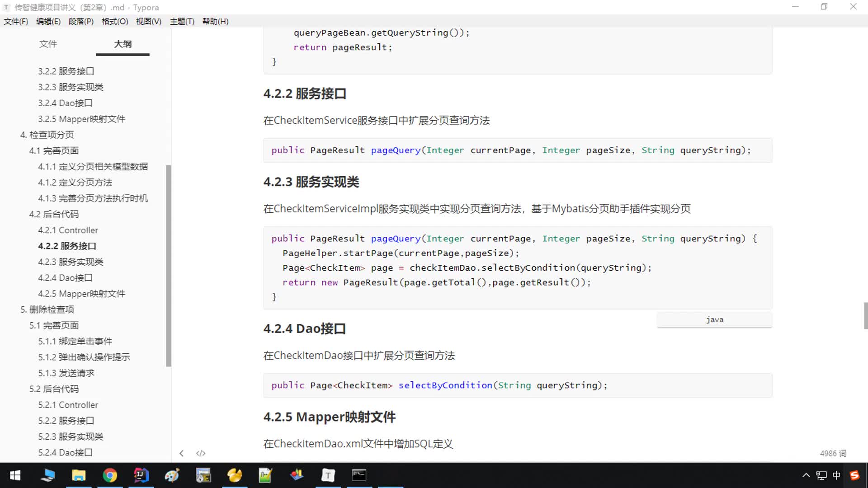Switch sidebar to 大纲 tab
The width and height of the screenshot is (868, 488).
pos(123,44)
